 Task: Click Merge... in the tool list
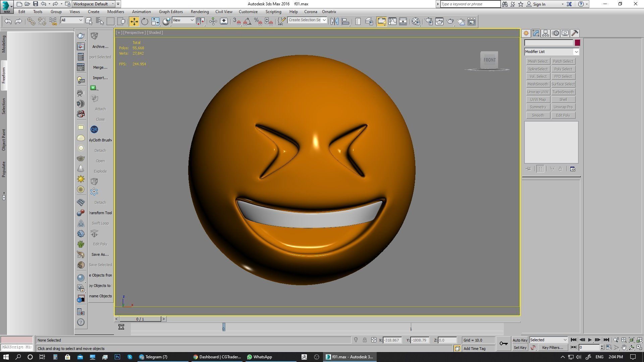100,67
